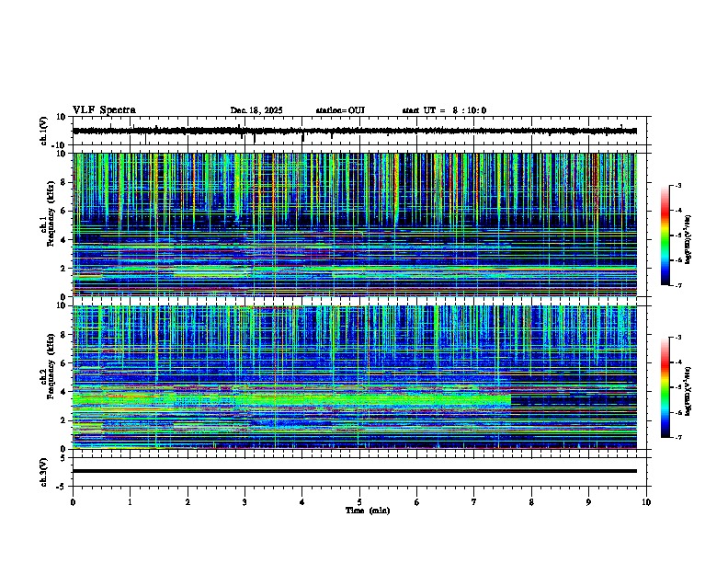Click the "ch.3(V)" axis label
Screen dimensions: 728x563
click(44, 472)
